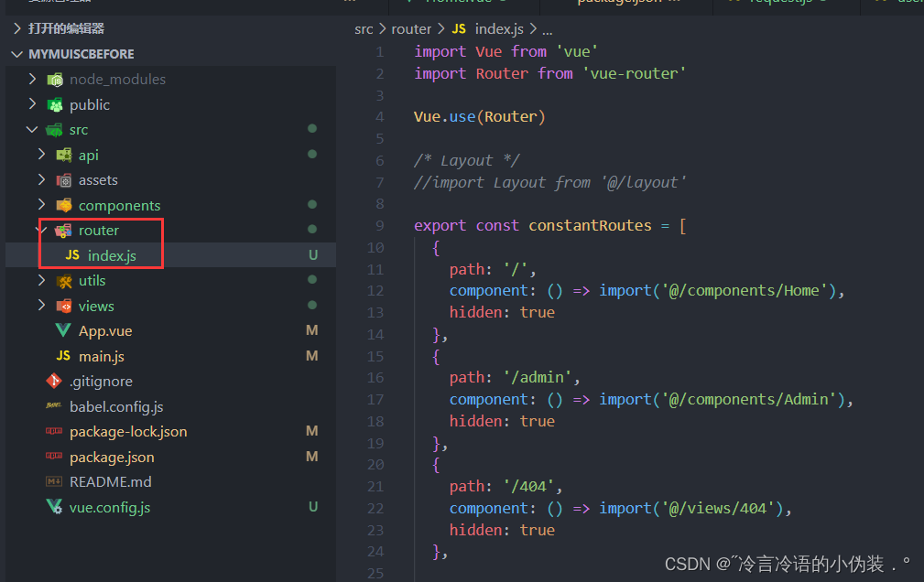
Task: Expand the node_modules folder chevron
Action: 32,79
